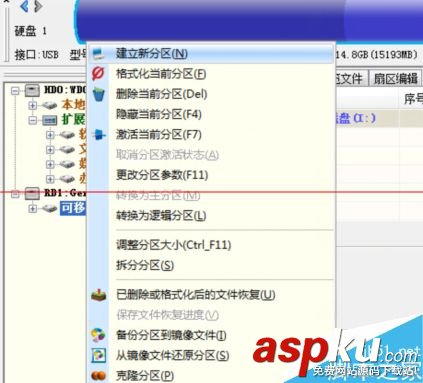
Task: Go to next disk with right arrow
Action: [38, 6]
